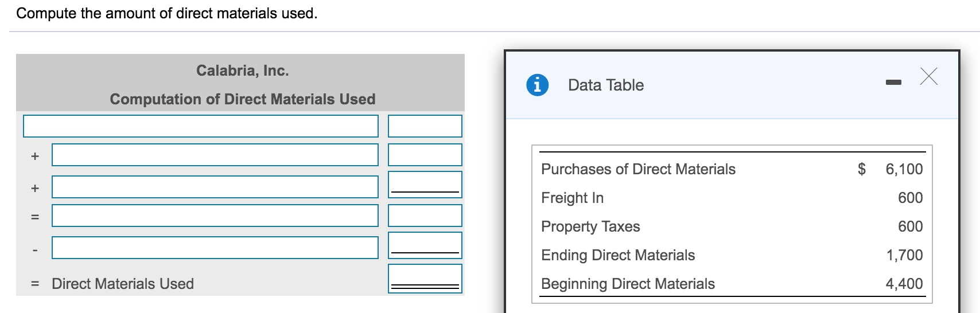Select the description field on the minus row

tap(215, 248)
